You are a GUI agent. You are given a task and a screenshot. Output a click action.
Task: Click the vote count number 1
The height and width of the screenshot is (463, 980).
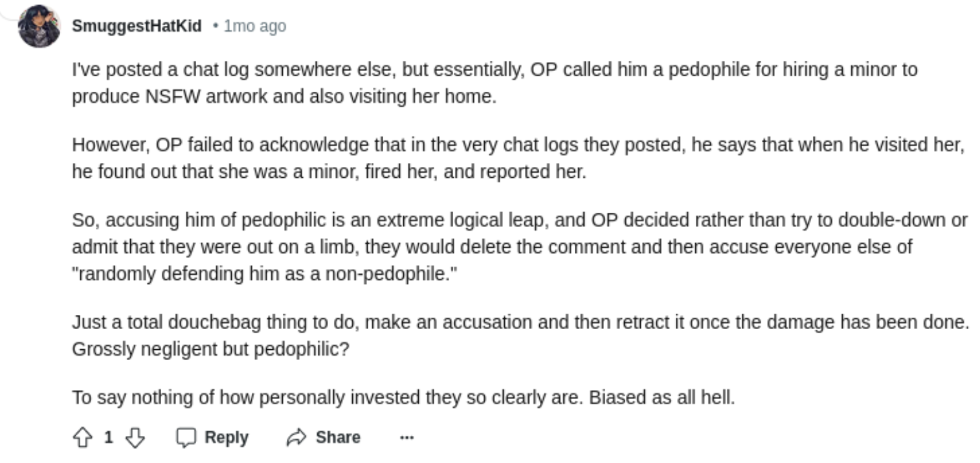tap(108, 438)
